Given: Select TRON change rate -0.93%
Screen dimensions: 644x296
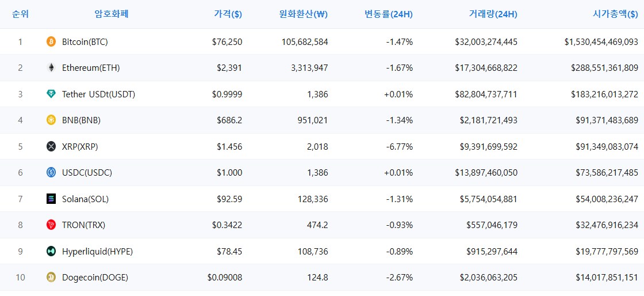Looking at the screenshot, I should (400, 225).
